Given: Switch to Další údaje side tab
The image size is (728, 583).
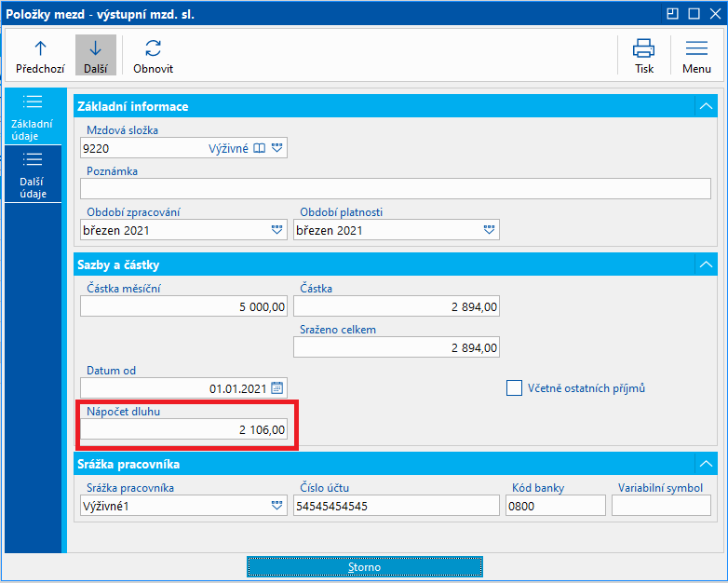Looking at the screenshot, I should tap(33, 174).
